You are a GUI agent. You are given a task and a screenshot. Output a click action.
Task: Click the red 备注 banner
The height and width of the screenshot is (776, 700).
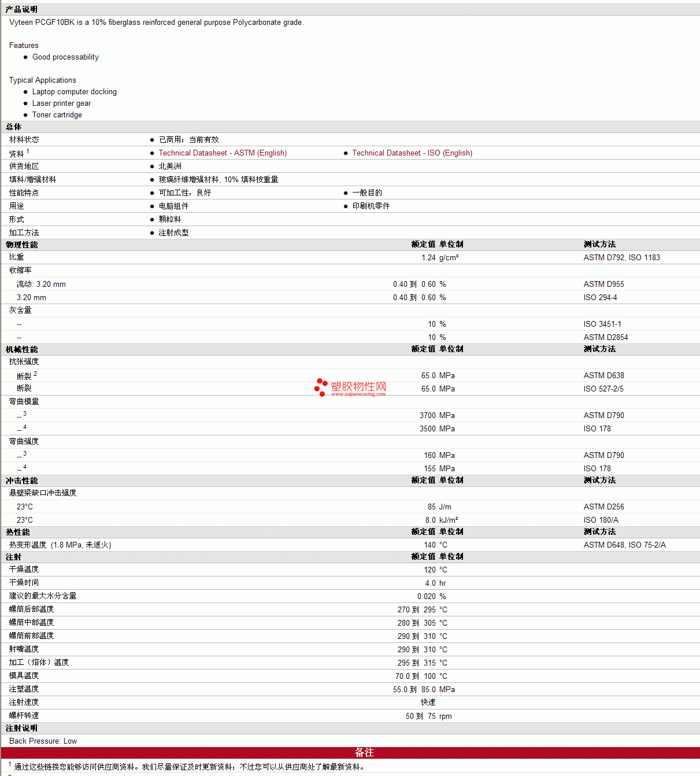[350, 753]
